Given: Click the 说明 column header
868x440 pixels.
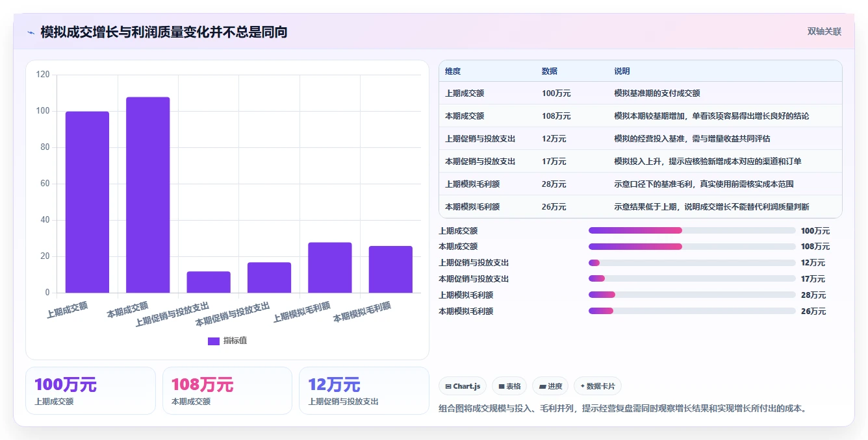Looking at the screenshot, I should [622, 71].
